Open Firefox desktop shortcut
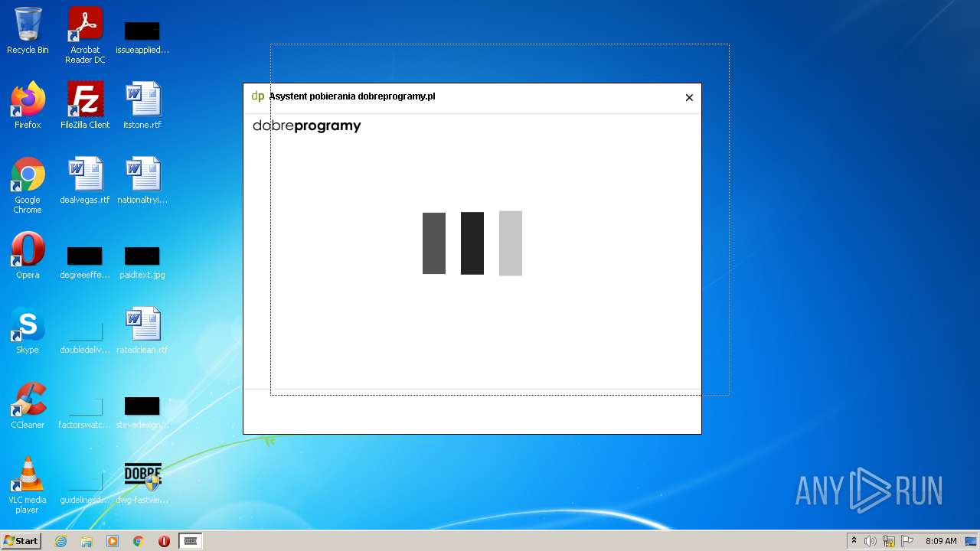This screenshot has width=980, height=551. 28,106
